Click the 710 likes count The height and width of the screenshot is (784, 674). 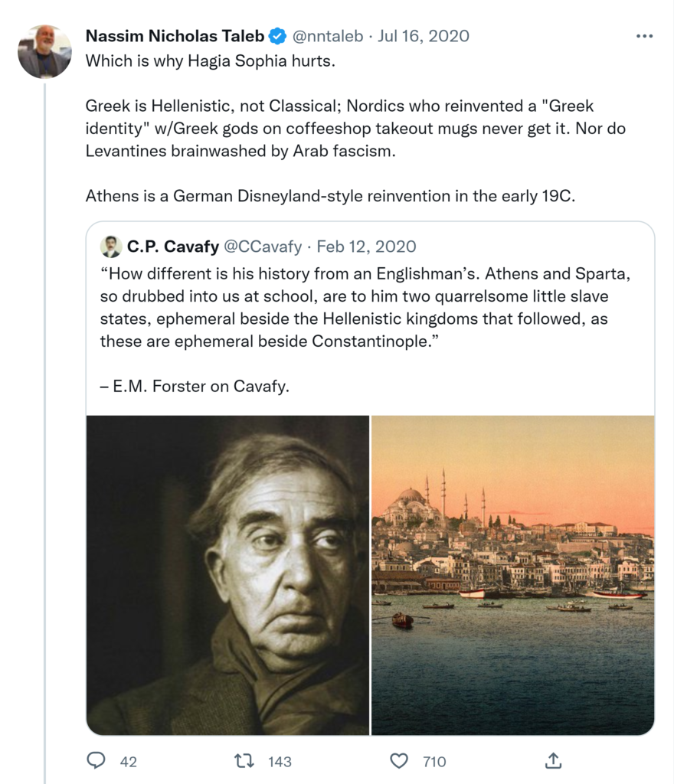click(434, 762)
